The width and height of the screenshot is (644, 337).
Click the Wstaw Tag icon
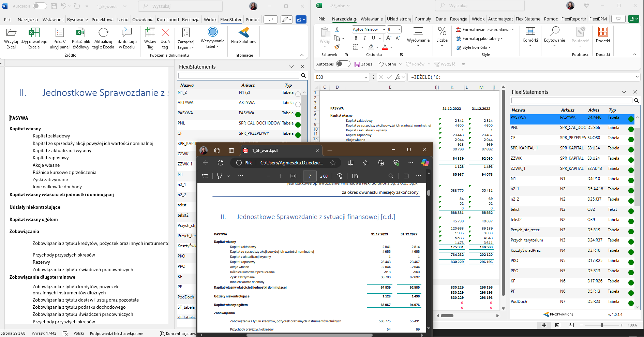pyautogui.click(x=150, y=33)
